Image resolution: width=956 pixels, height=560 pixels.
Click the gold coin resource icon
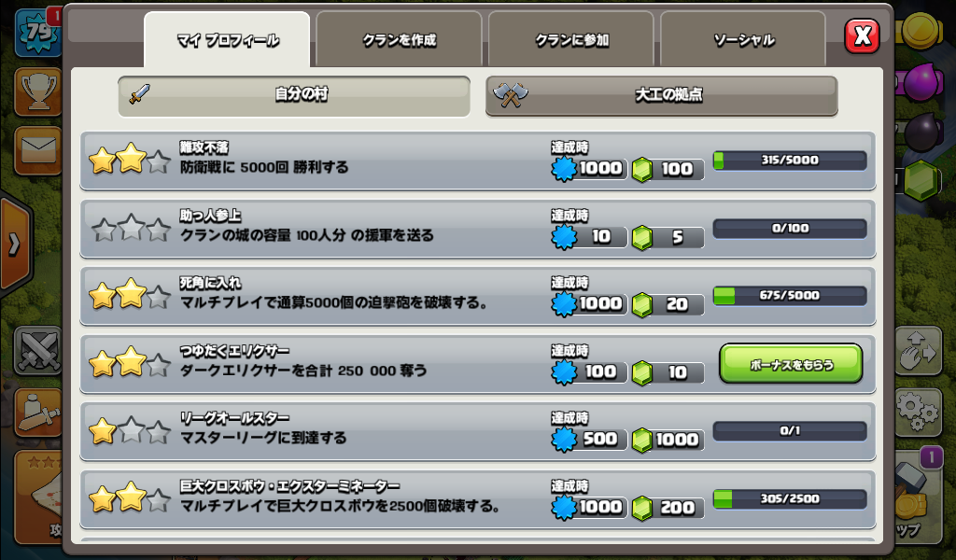[921, 29]
